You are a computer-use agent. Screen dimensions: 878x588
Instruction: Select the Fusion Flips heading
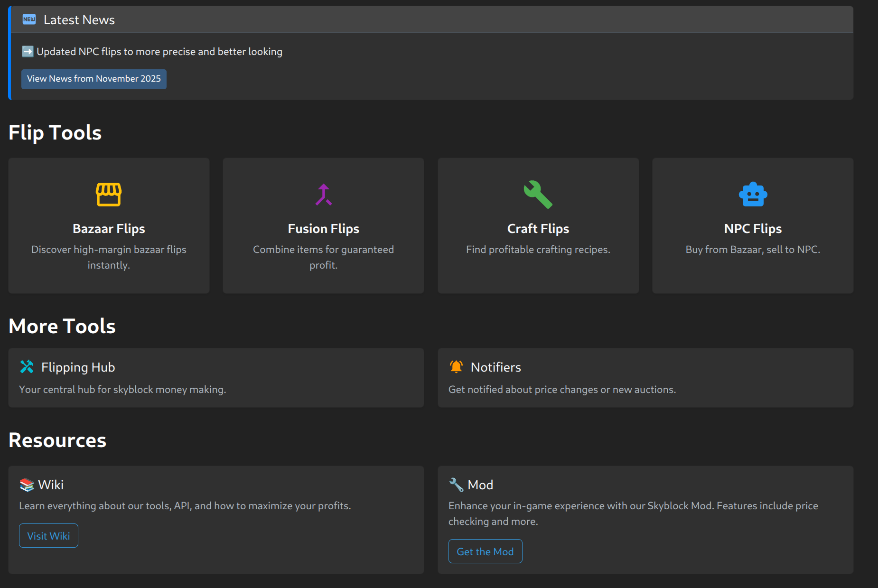tap(324, 229)
